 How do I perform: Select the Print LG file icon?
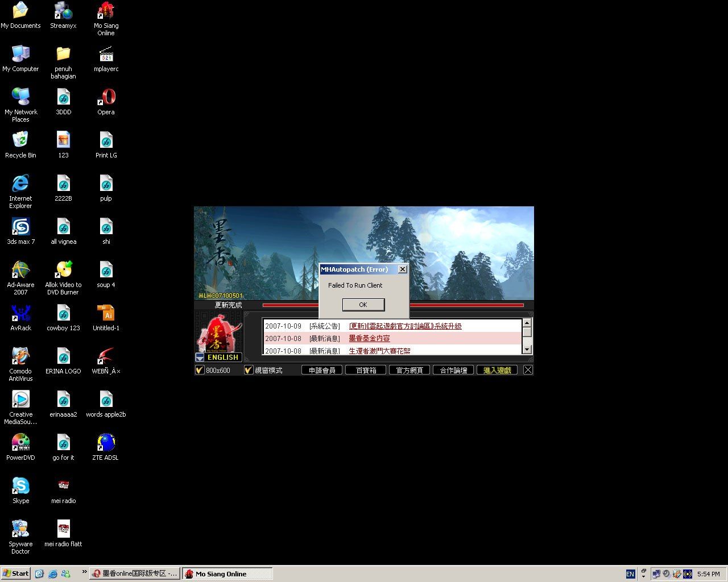point(106,145)
